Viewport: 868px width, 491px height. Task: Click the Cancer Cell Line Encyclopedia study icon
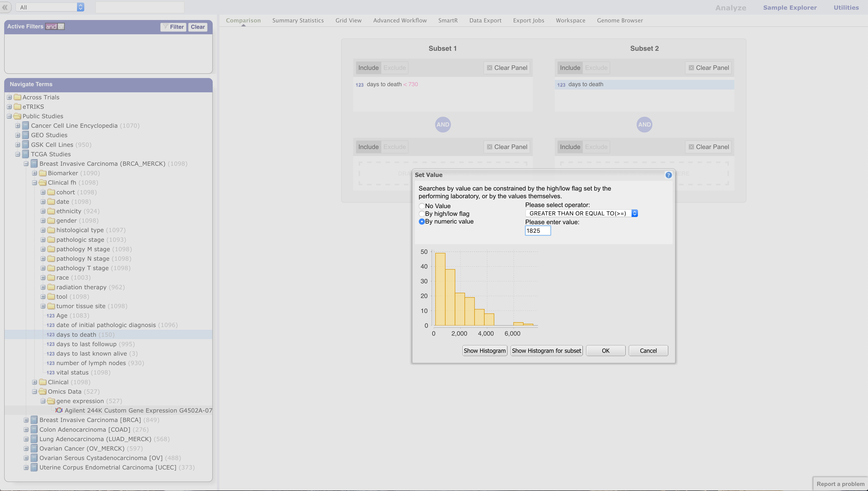point(26,125)
